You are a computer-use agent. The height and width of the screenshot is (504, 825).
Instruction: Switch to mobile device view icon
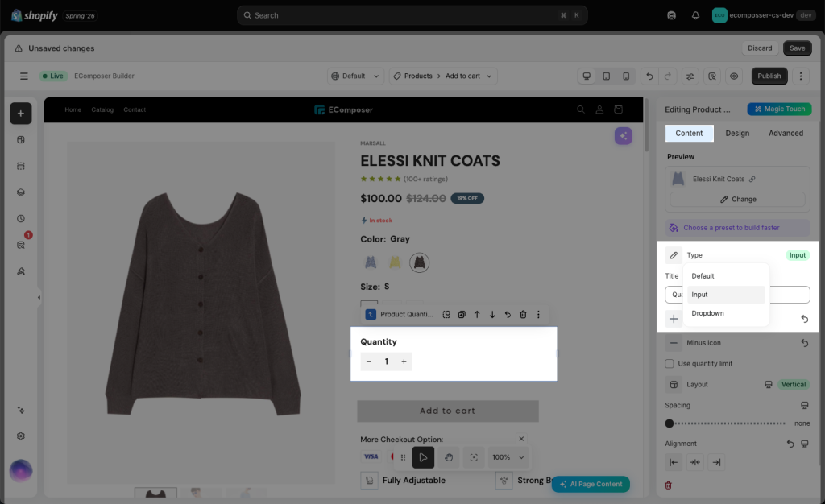coord(626,76)
